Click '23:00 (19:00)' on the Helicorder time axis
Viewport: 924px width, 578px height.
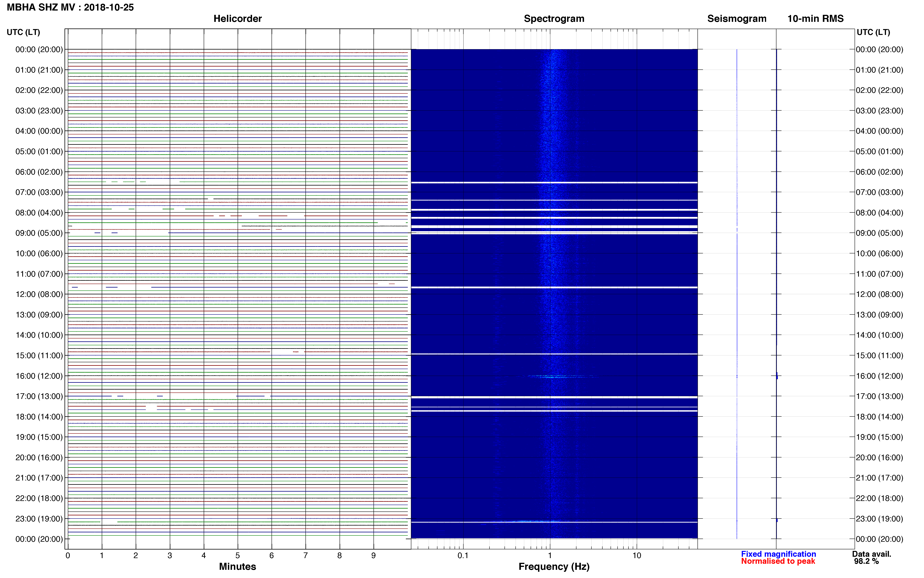(39, 519)
